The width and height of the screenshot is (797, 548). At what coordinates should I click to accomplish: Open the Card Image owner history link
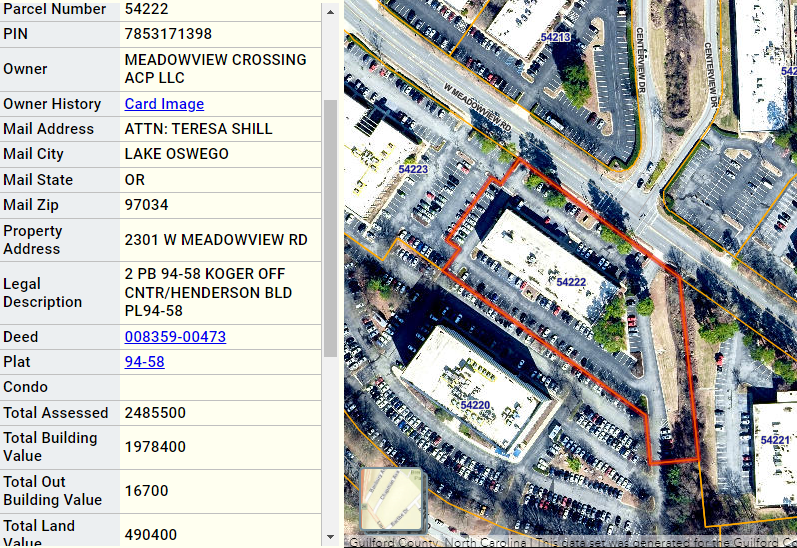point(164,104)
